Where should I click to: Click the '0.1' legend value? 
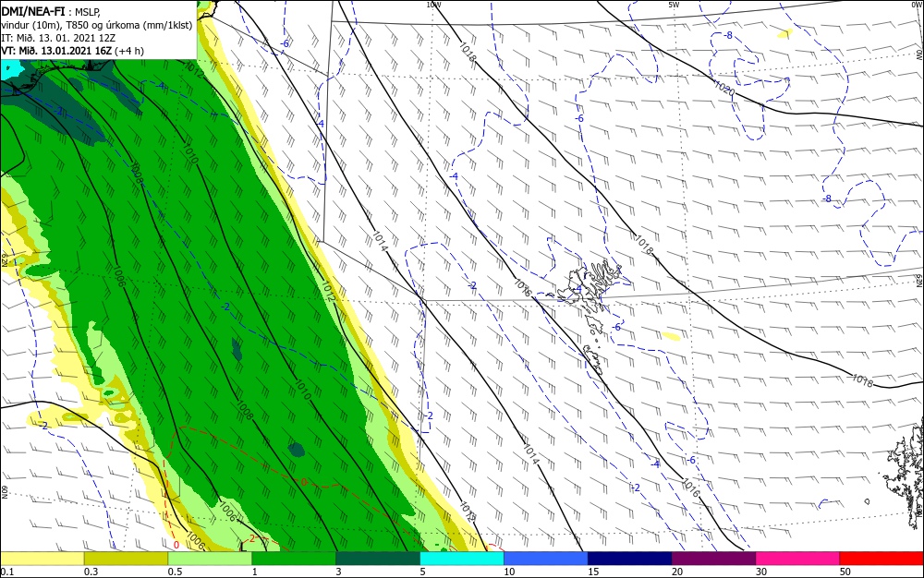7,572
